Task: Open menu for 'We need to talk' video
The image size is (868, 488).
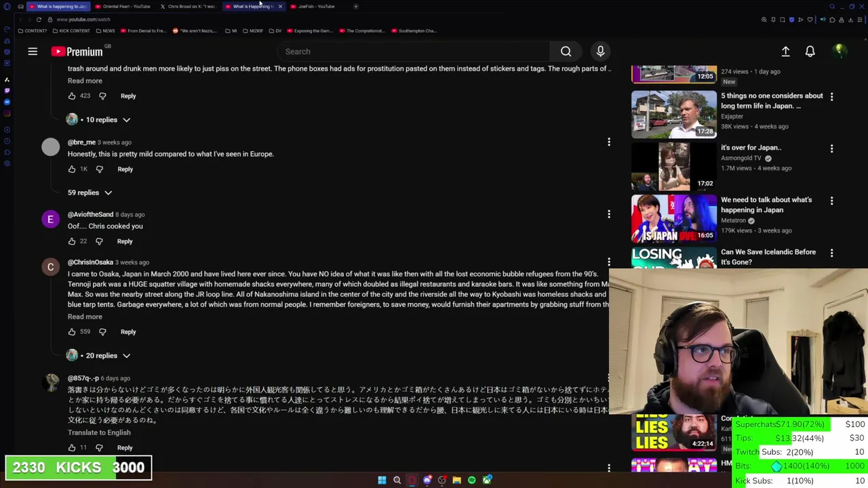Action: [x=831, y=201]
